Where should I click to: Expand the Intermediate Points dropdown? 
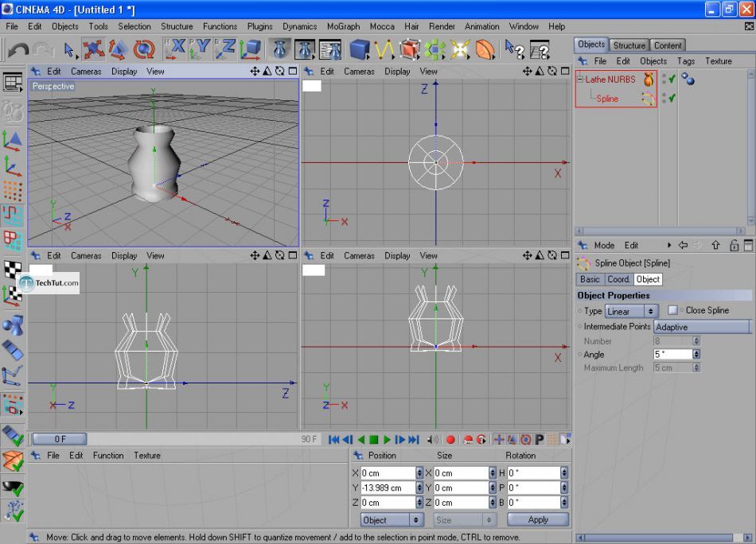pyautogui.click(x=702, y=327)
